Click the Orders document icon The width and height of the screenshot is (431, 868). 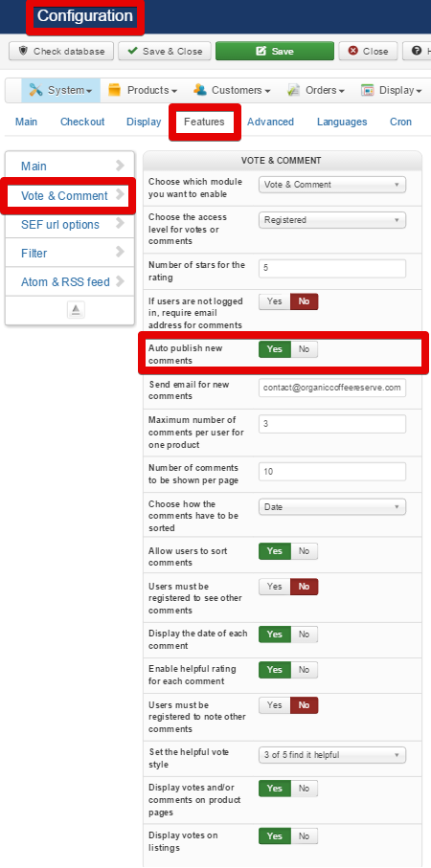pos(294,90)
